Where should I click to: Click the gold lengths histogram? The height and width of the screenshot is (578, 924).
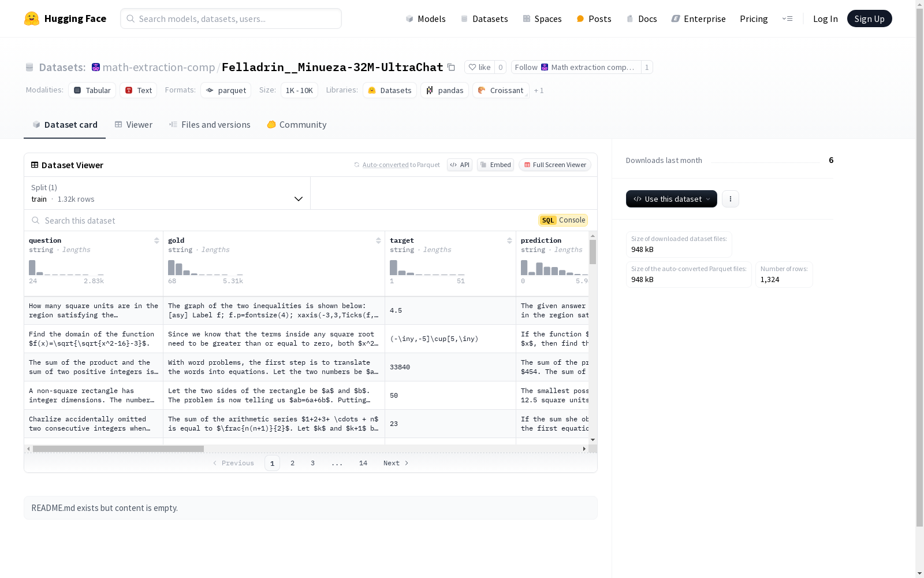tap(206, 268)
